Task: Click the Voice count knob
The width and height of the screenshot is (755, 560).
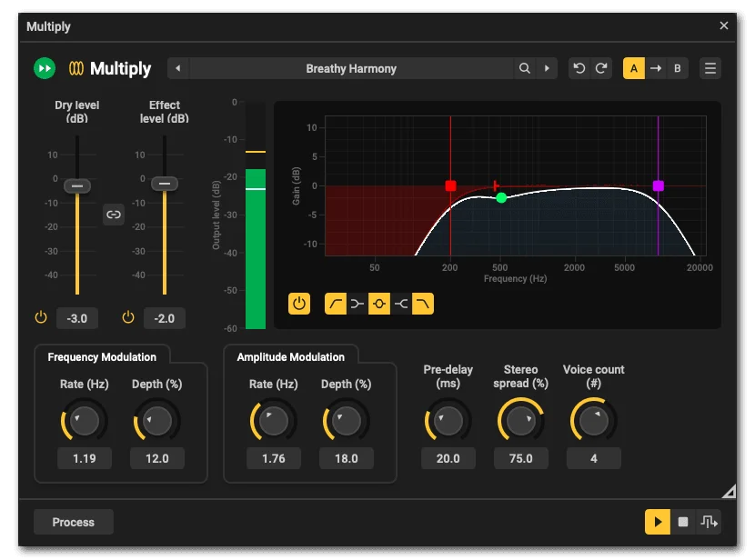Action: click(594, 421)
